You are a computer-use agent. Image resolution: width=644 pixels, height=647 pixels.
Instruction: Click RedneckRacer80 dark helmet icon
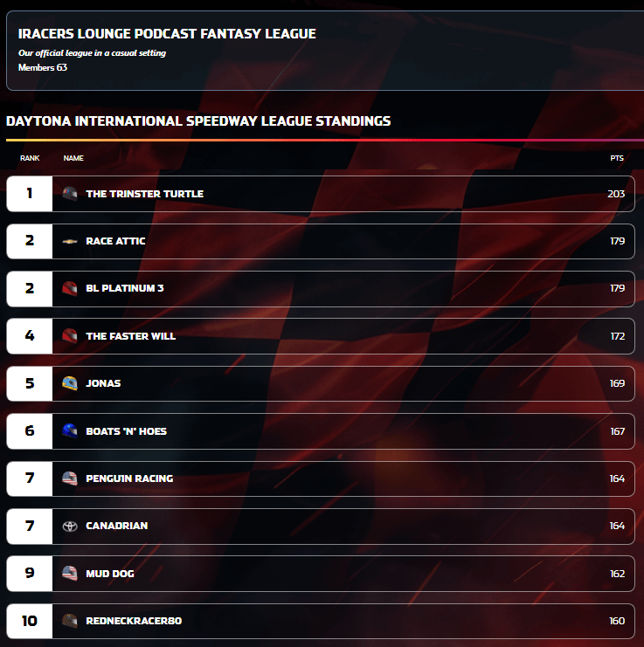pos(70,621)
